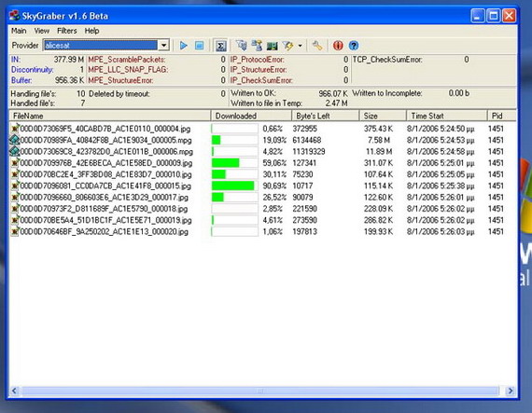The height and width of the screenshot is (413, 532).
Task: Toggle the sigma statistics button
Action: pos(221,46)
